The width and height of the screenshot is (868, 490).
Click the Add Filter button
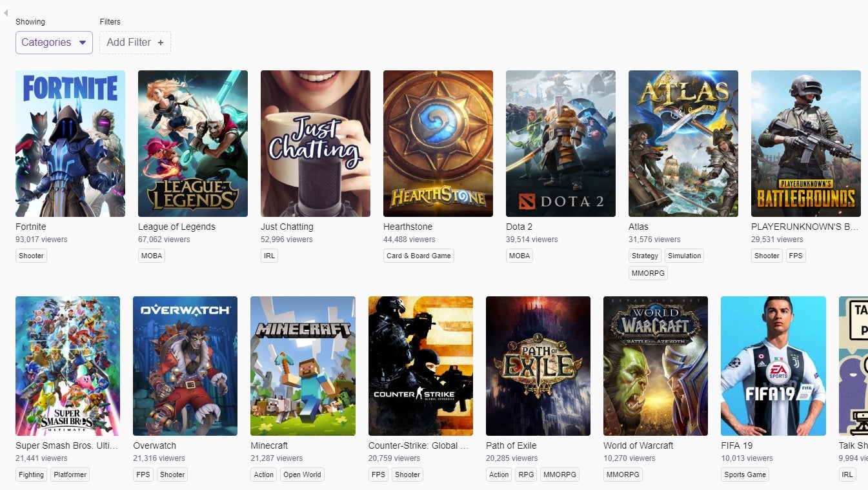click(x=135, y=43)
